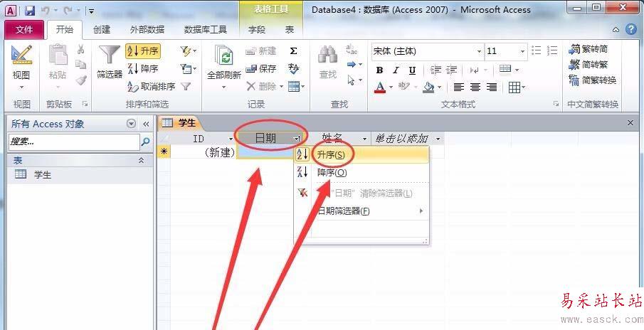Click the text highlight color icon
644x330 pixels.
click(404, 87)
